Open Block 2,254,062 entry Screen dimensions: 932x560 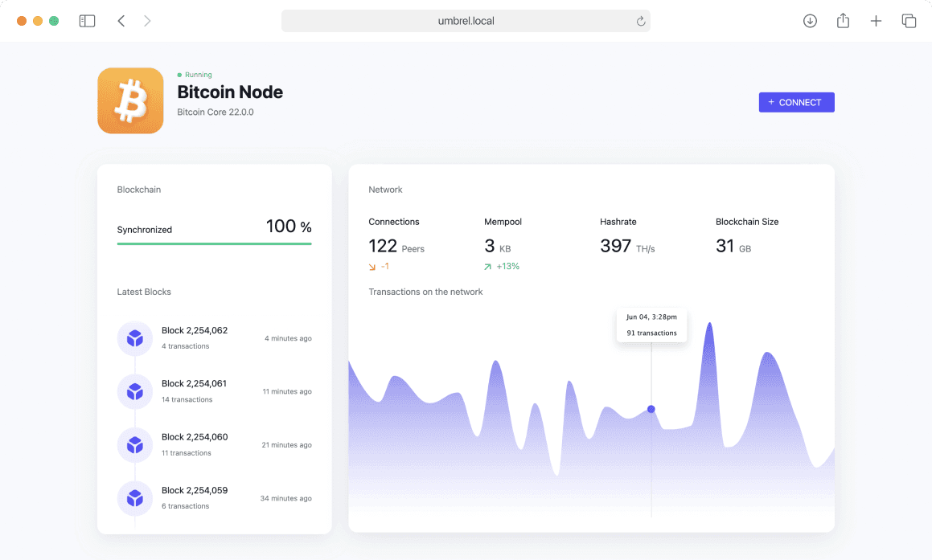214,338
